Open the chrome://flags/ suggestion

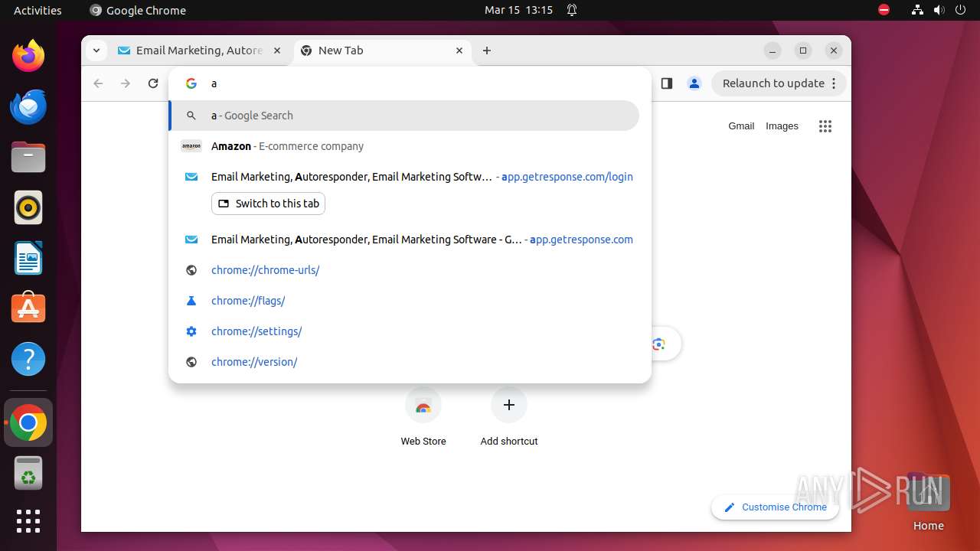(403, 301)
